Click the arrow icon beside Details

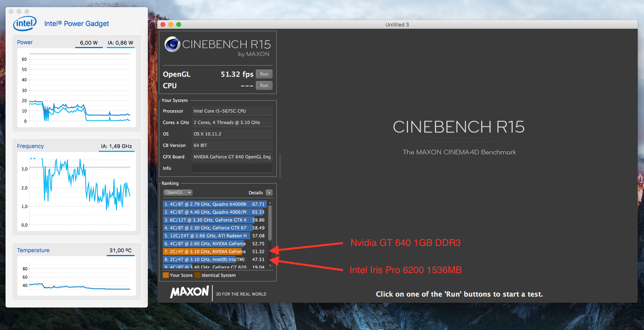[269, 193]
